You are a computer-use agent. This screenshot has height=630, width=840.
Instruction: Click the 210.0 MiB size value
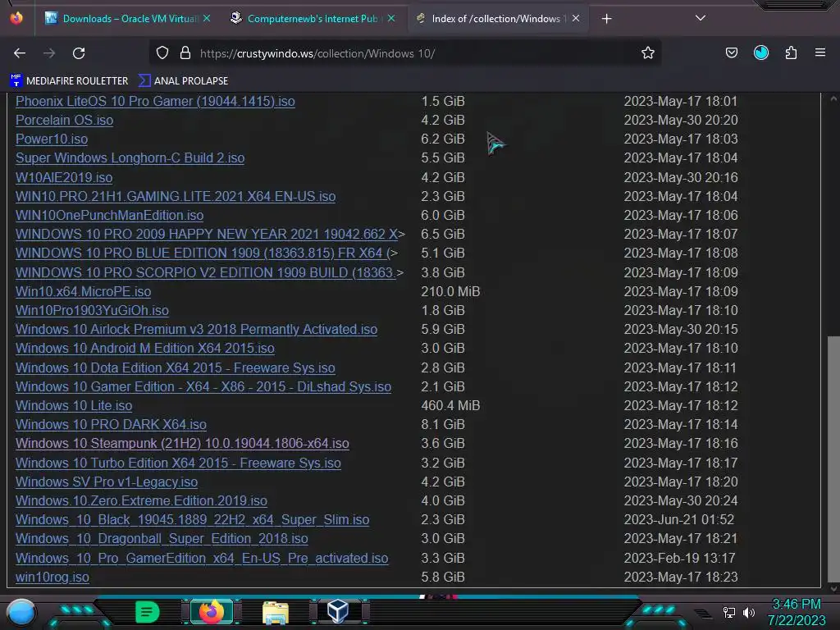[x=450, y=291]
